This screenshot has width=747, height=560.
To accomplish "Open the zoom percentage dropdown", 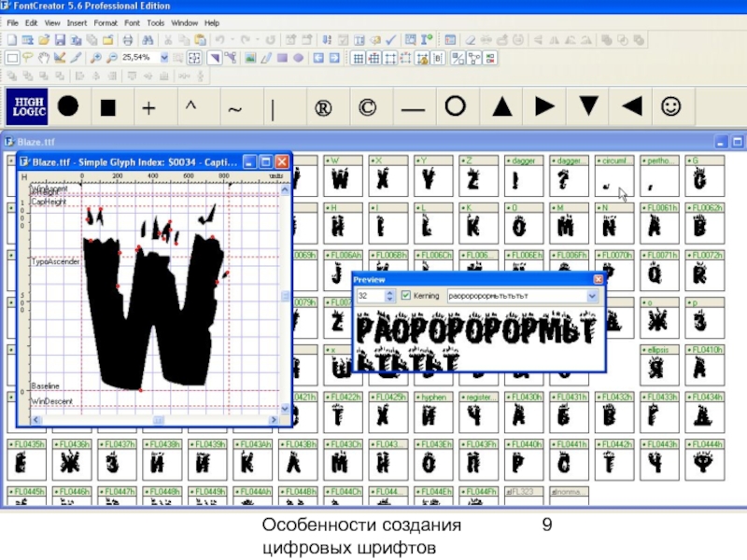I will pos(164,57).
